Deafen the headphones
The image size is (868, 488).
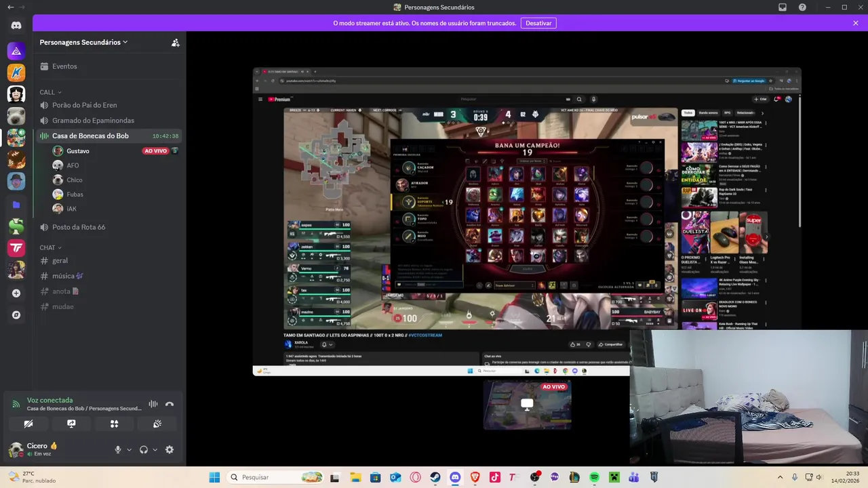click(x=144, y=449)
